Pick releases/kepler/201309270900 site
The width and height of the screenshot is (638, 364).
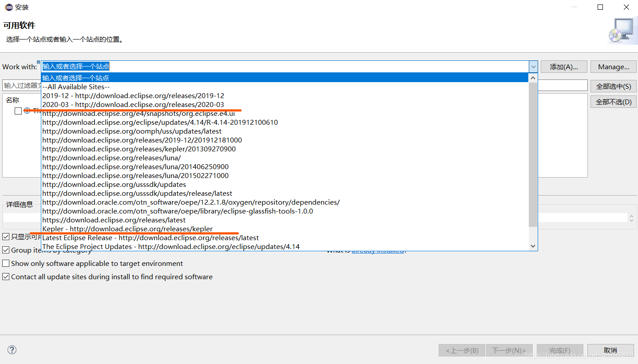coord(285,149)
